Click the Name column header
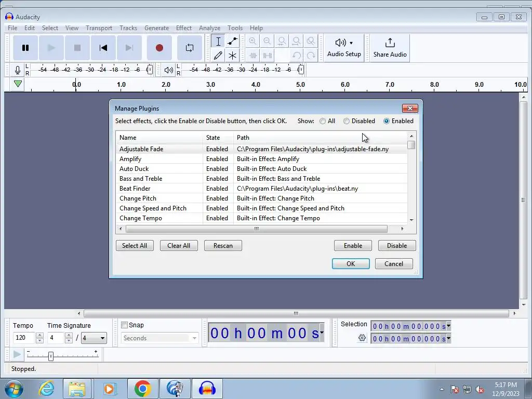This screenshot has width=532, height=399. 159,137
